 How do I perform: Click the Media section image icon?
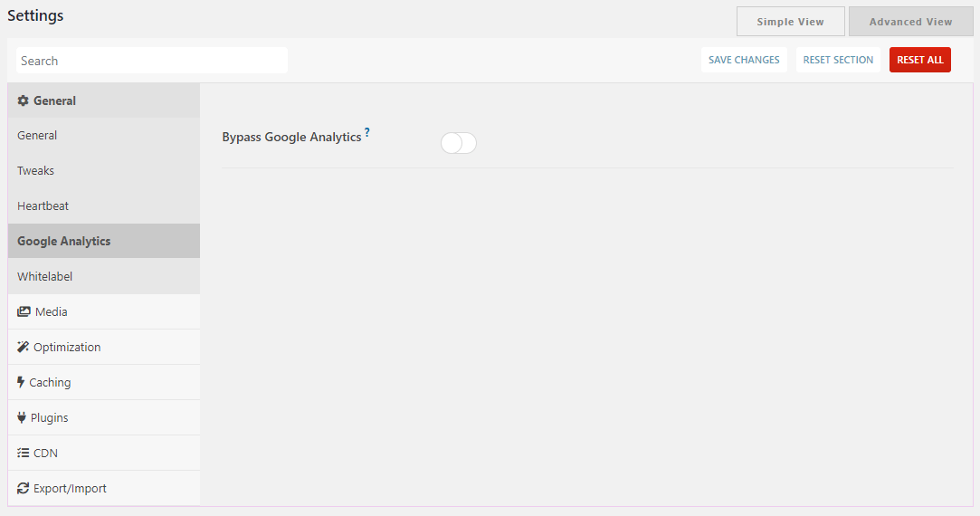24,311
